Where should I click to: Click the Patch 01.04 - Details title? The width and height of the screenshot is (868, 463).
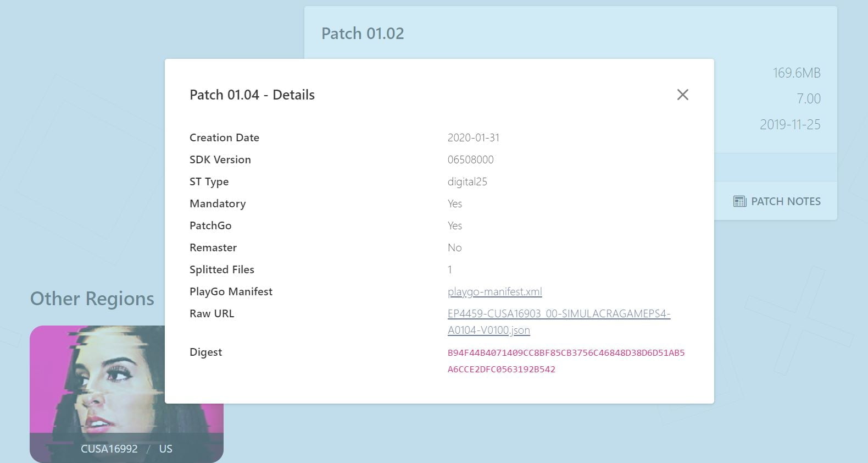(x=252, y=95)
